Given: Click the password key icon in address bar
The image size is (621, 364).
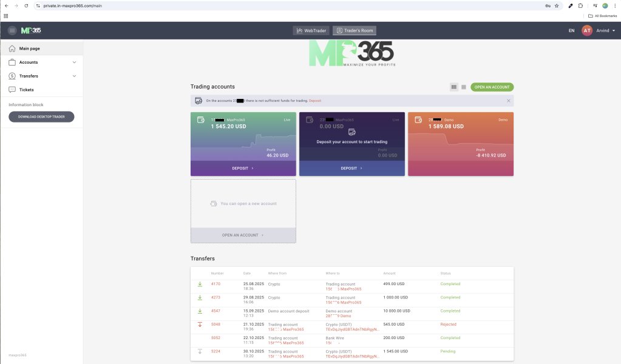Looking at the screenshot, I should tap(548, 6).
